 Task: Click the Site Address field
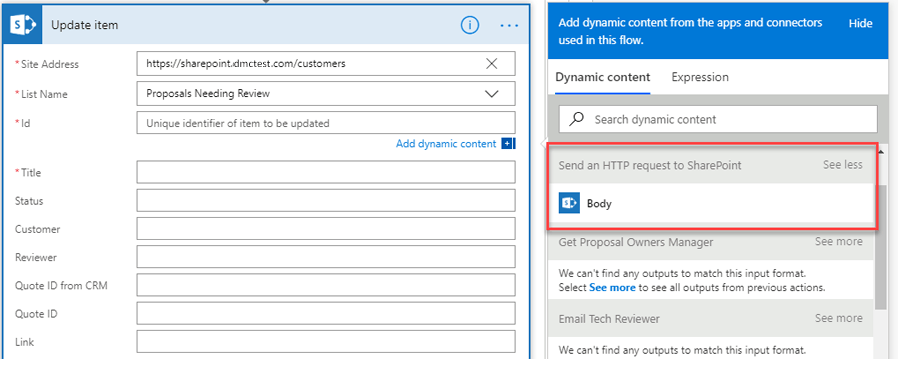(x=326, y=64)
